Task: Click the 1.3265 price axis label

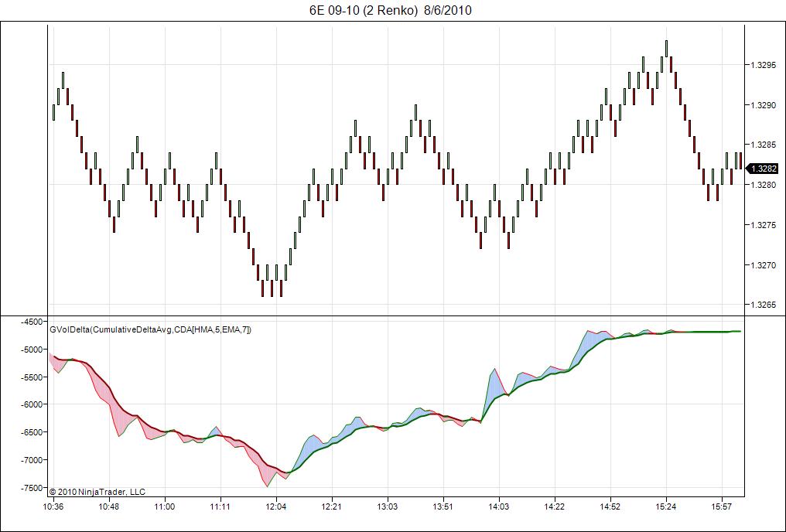Action: click(x=763, y=305)
